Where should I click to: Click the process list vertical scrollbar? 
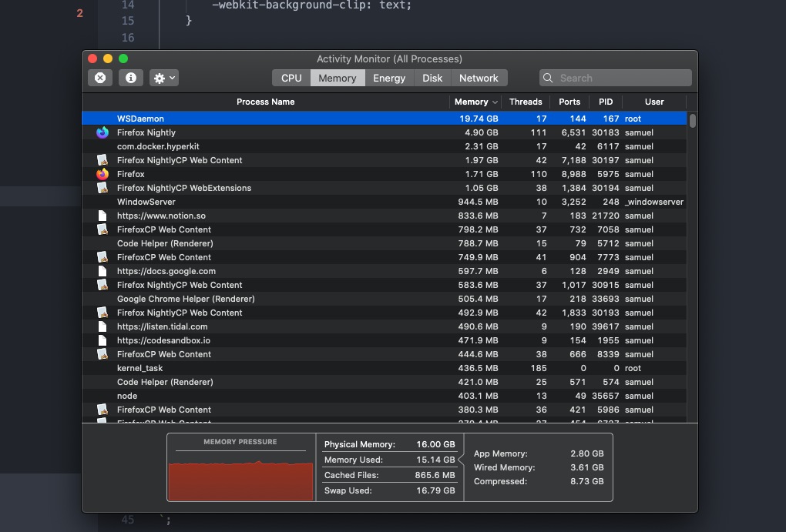pyautogui.click(x=692, y=121)
